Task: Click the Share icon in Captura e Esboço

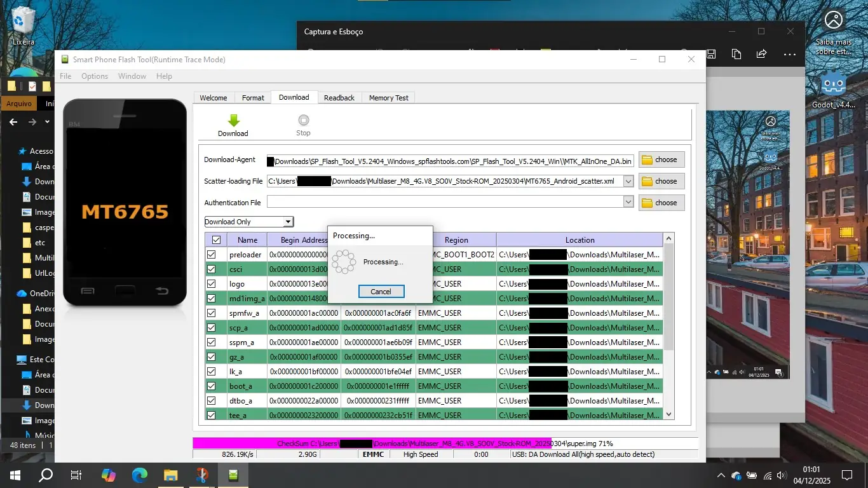Action: pyautogui.click(x=761, y=55)
